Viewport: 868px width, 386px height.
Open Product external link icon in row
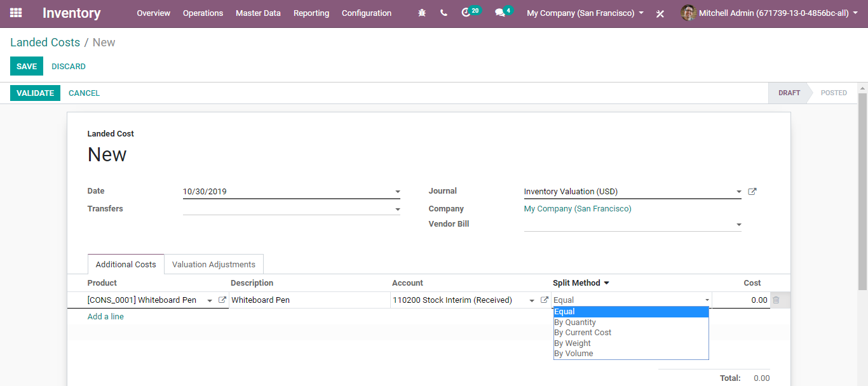[x=222, y=300]
